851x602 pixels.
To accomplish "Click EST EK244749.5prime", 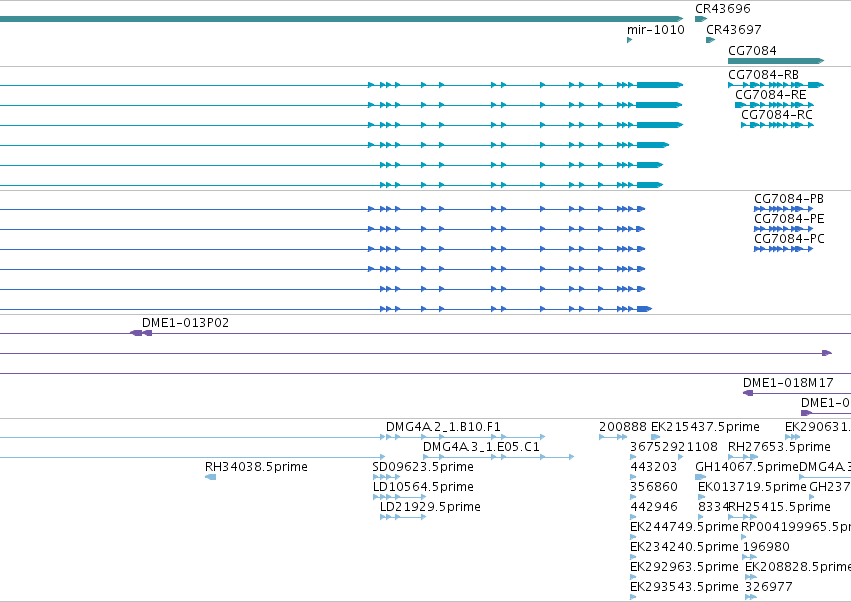I will tap(633, 537).
